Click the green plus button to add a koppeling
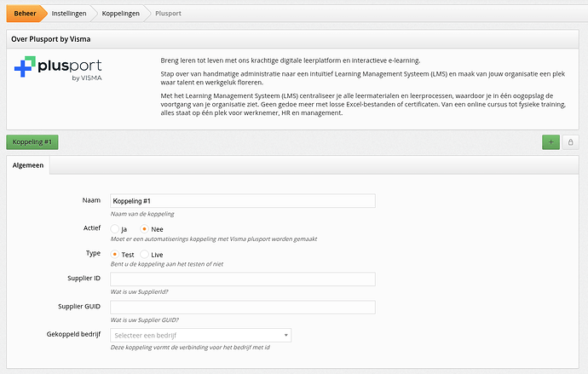 coord(551,142)
